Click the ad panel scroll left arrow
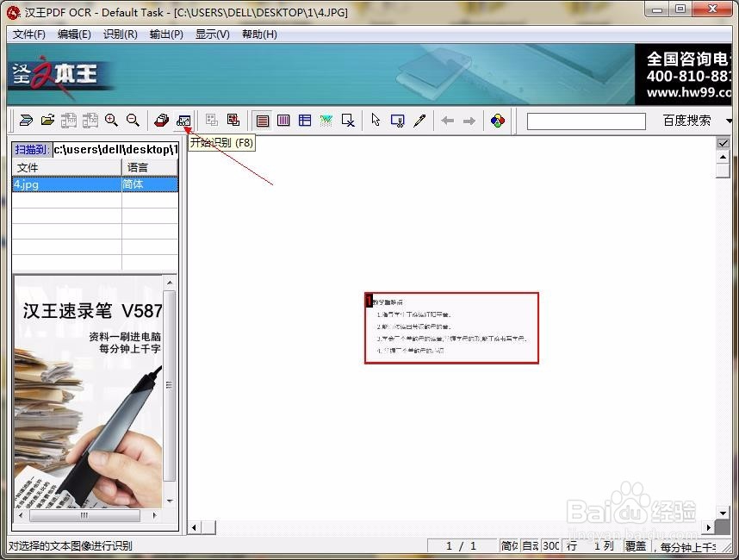The height and width of the screenshot is (560, 739). tap(21, 515)
